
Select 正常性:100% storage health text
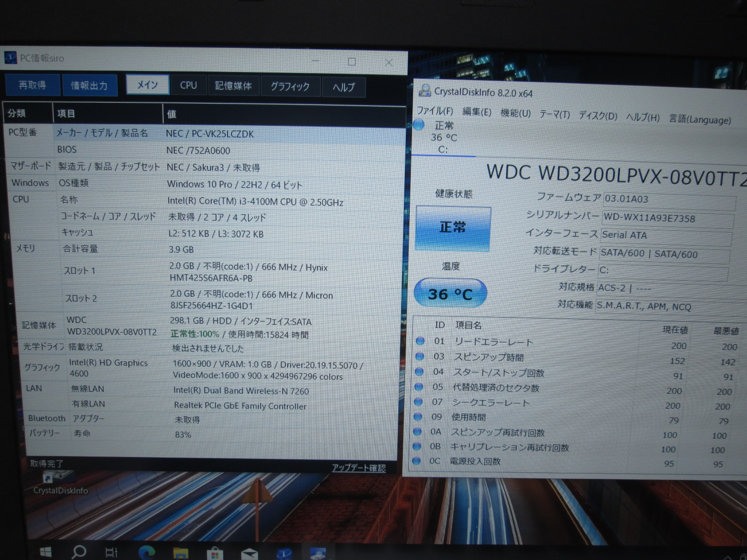pyautogui.click(x=195, y=334)
